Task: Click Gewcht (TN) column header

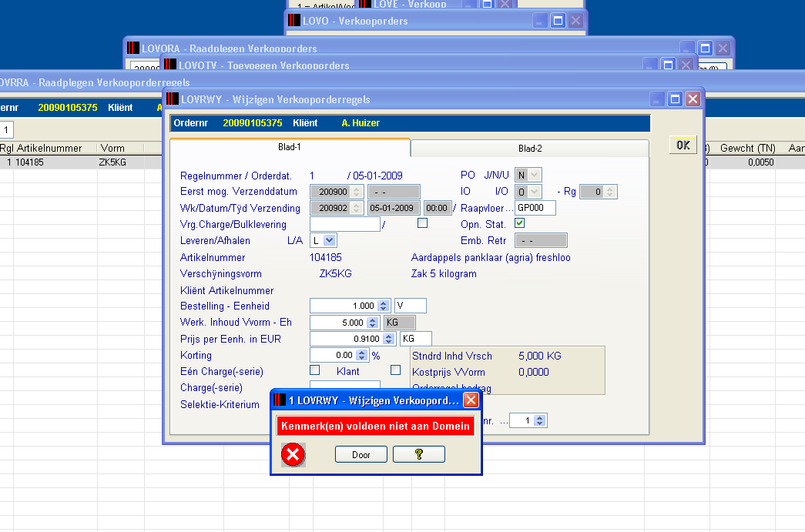Action: click(x=747, y=149)
